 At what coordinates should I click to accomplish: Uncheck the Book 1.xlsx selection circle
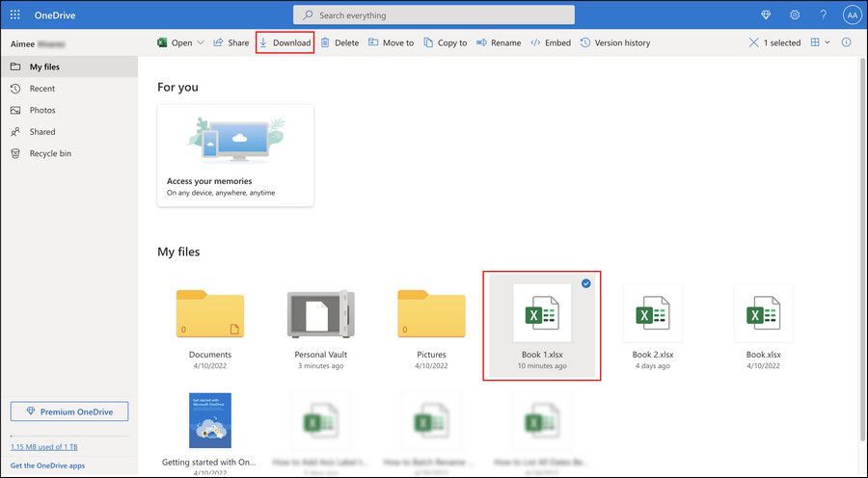(586, 283)
